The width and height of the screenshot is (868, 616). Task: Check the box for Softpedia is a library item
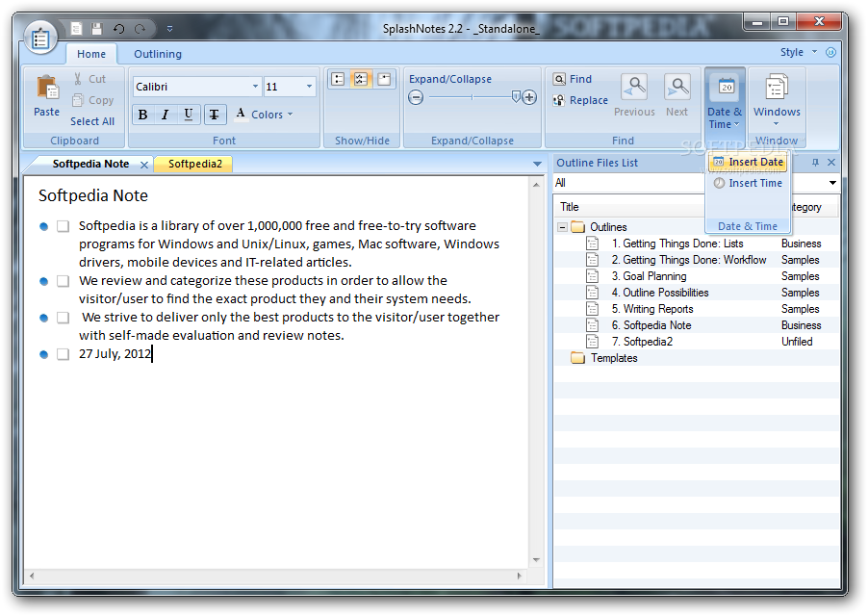pos(64,226)
